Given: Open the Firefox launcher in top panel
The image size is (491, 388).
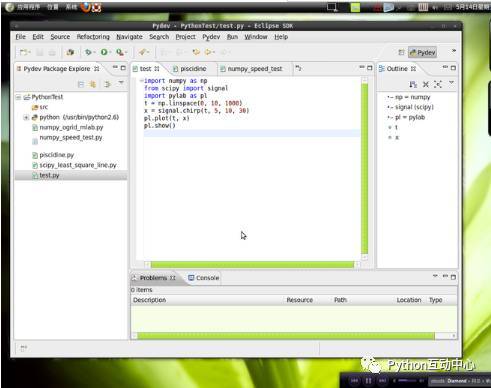Looking at the screenshot, I should coord(86,7).
